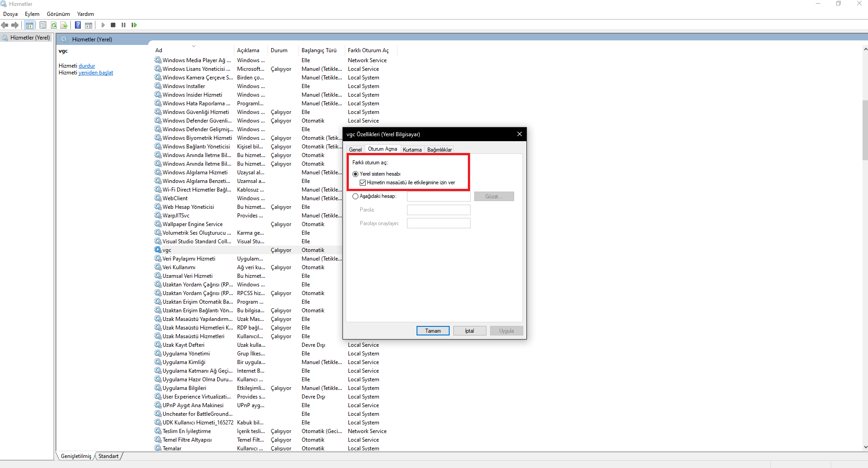Open the Görünüm menu
868x468 pixels.
58,14
